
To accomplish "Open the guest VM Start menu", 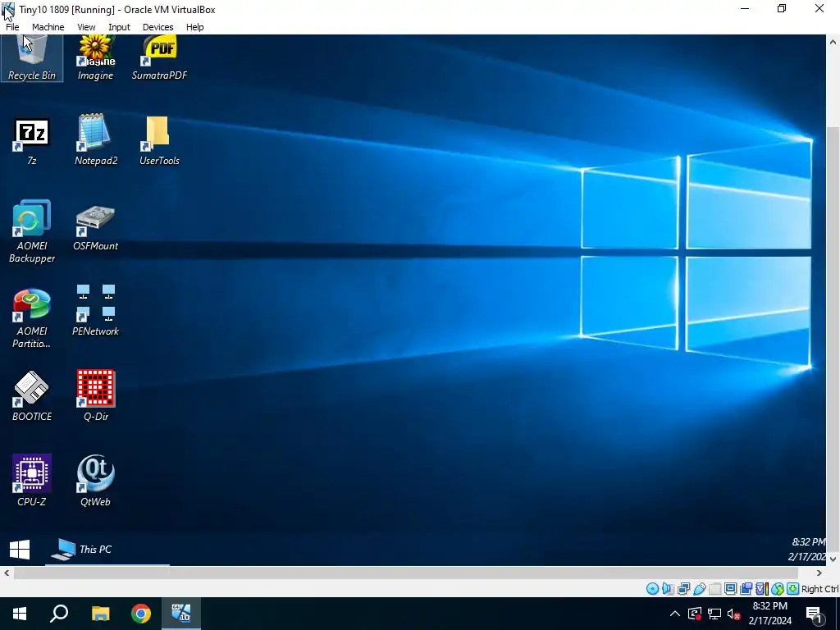I will (20, 550).
